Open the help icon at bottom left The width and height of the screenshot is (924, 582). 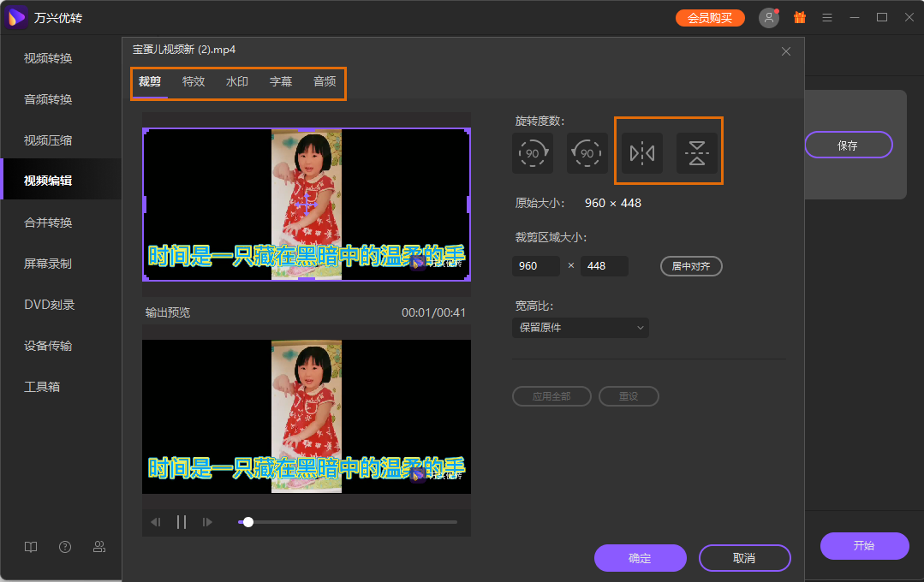point(64,546)
